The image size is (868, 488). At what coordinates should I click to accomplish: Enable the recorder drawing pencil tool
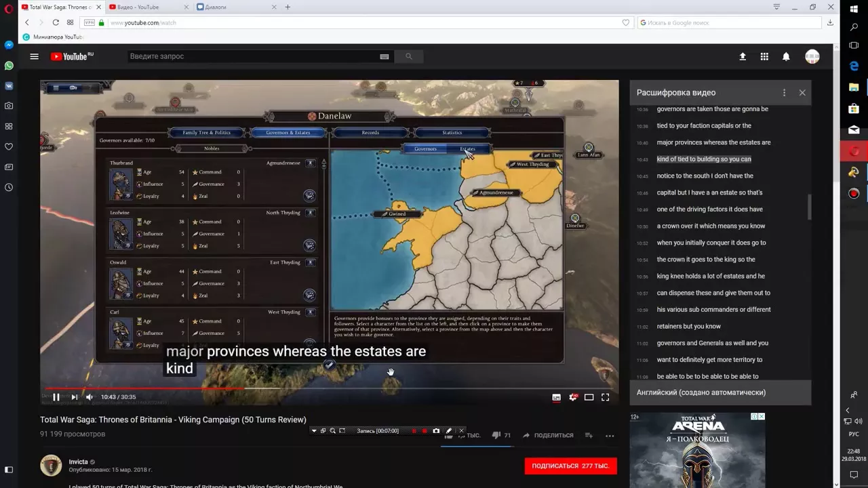pyautogui.click(x=449, y=431)
